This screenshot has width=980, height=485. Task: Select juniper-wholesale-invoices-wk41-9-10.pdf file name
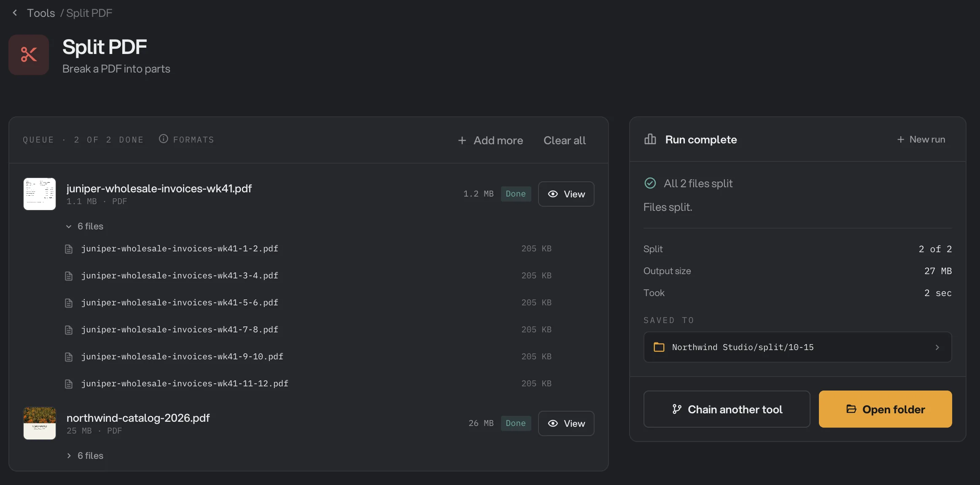[x=182, y=357]
